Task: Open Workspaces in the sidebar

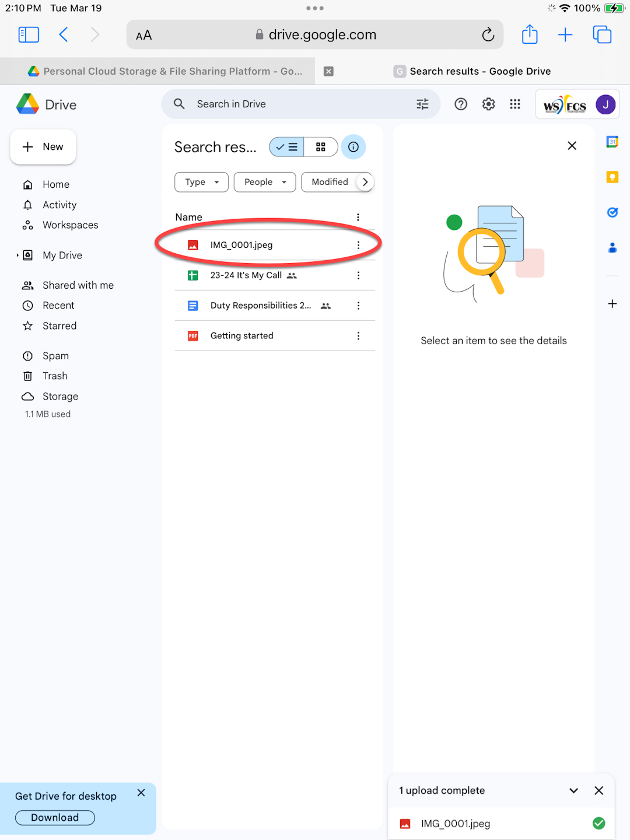Action: tap(70, 225)
